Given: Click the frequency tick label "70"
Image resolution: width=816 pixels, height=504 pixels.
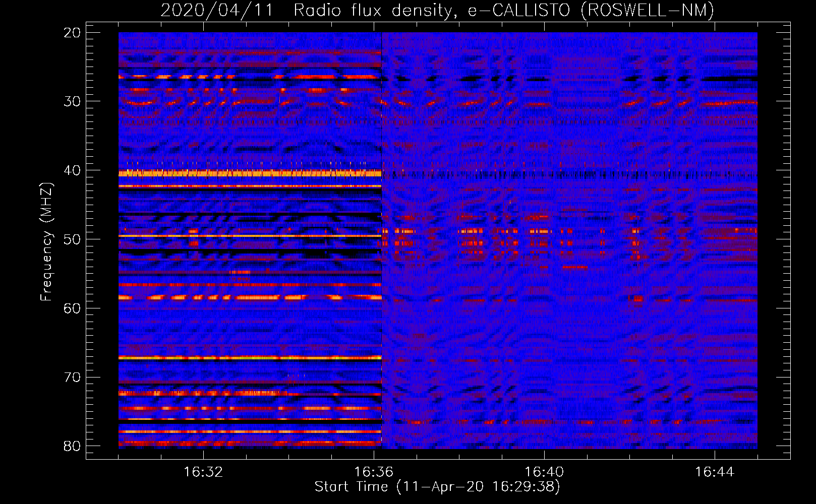Looking at the screenshot, I should coord(72,377).
